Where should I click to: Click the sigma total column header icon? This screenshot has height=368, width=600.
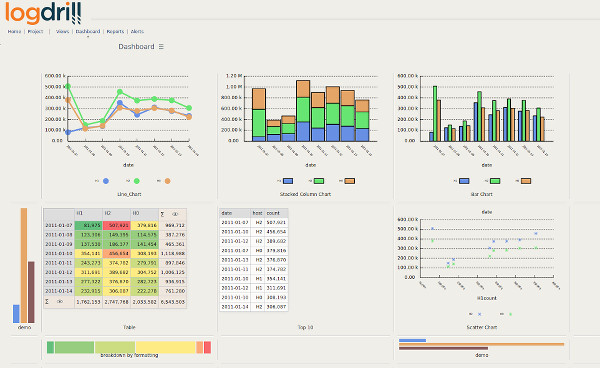(162, 214)
